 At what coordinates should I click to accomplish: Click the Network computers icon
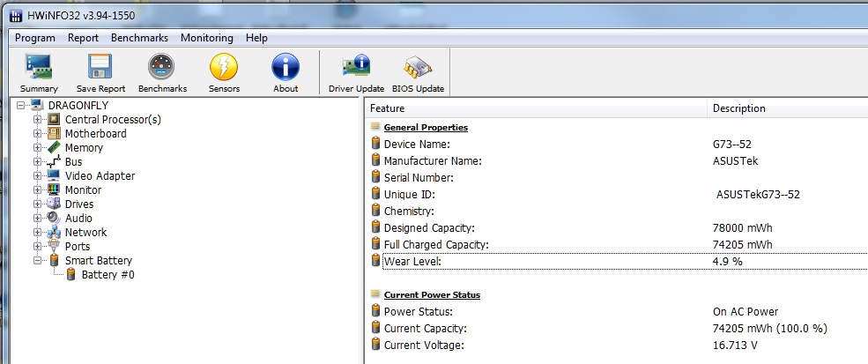(x=54, y=232)
